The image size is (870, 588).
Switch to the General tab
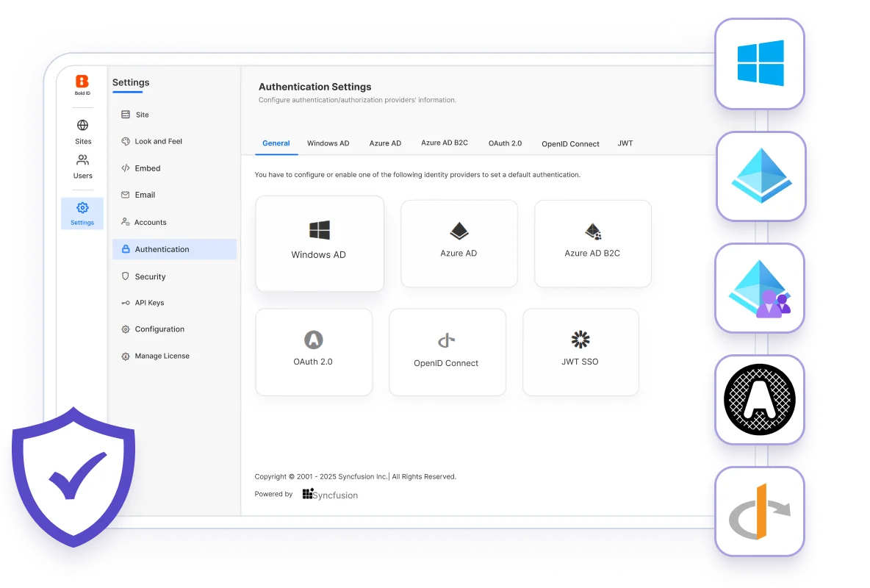click(x=276, y=143)
